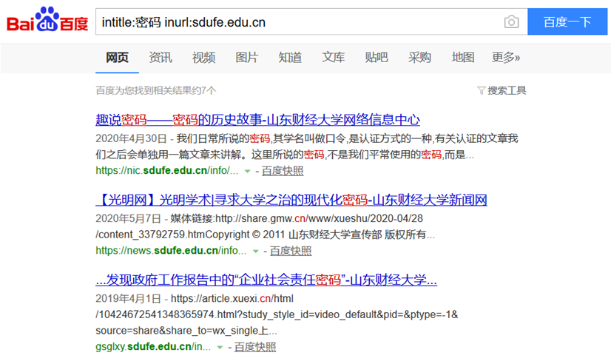Click the search tools funnel icon
This screenshot has width=611, height=364.
[x=482, y=90]
